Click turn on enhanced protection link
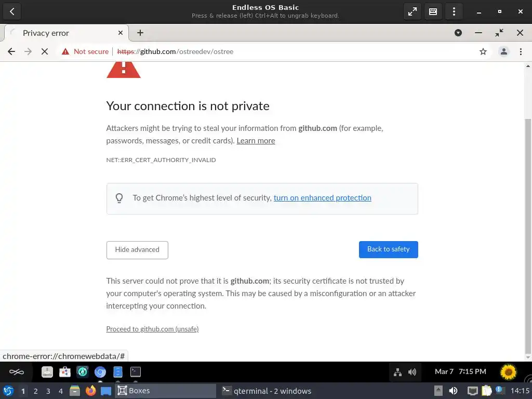This screenshot has height=399, width=532. pyautogui.click(x=322, y=198)
